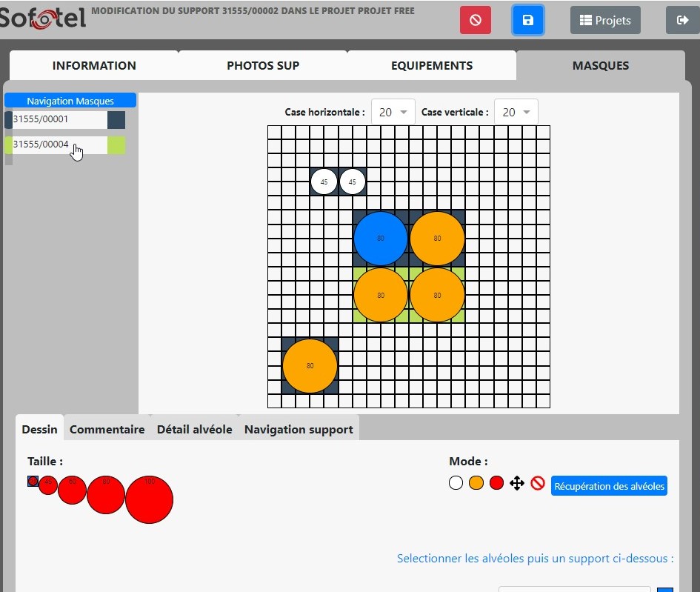Click the red cancel icon in the header

(x=475, y=20)
